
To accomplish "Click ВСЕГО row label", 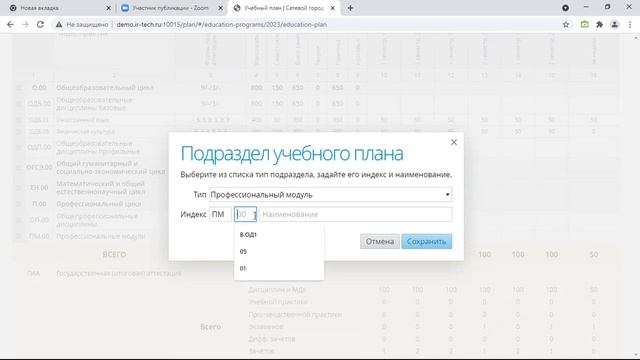I will [x=114, y=254].
